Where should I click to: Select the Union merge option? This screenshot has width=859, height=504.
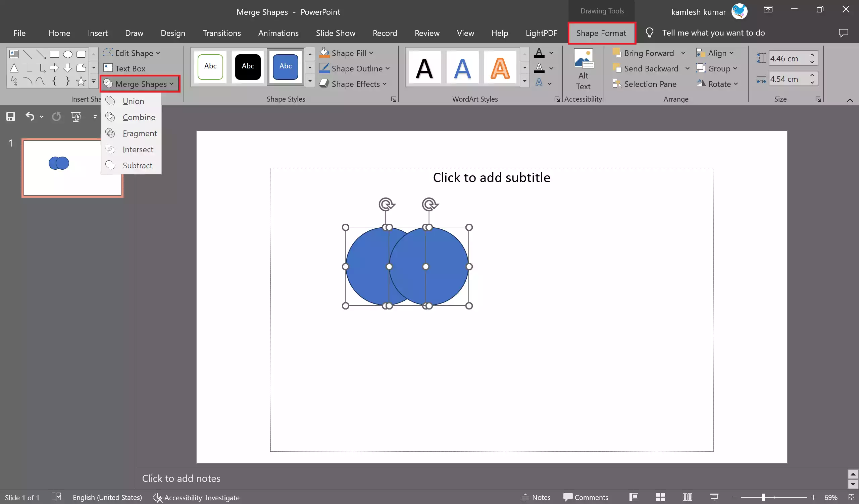(x=133, y=101)
